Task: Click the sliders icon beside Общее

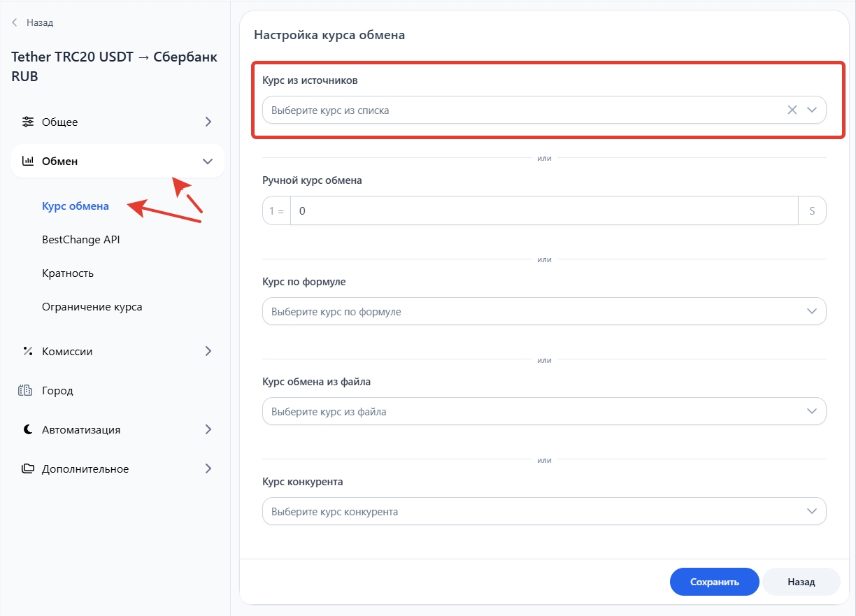Action: pos(28,122)
